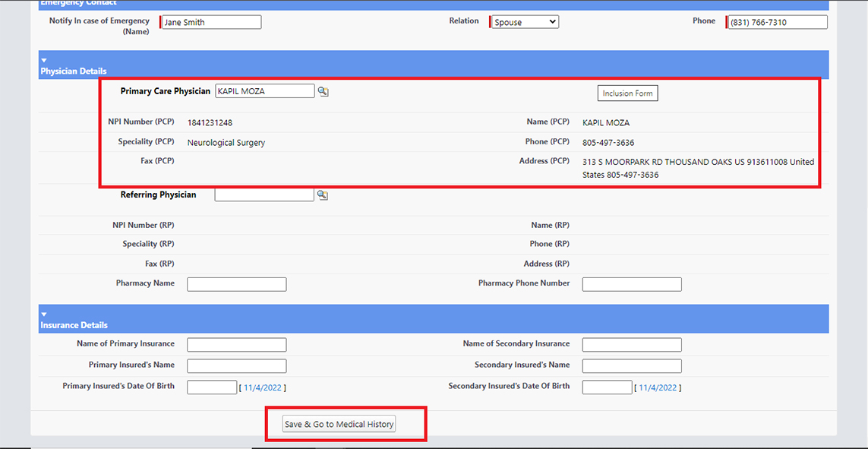This screenshot has width=868, height=449.
Task: Click the emergency contact Phone field
Action: (x=778, y=22)
